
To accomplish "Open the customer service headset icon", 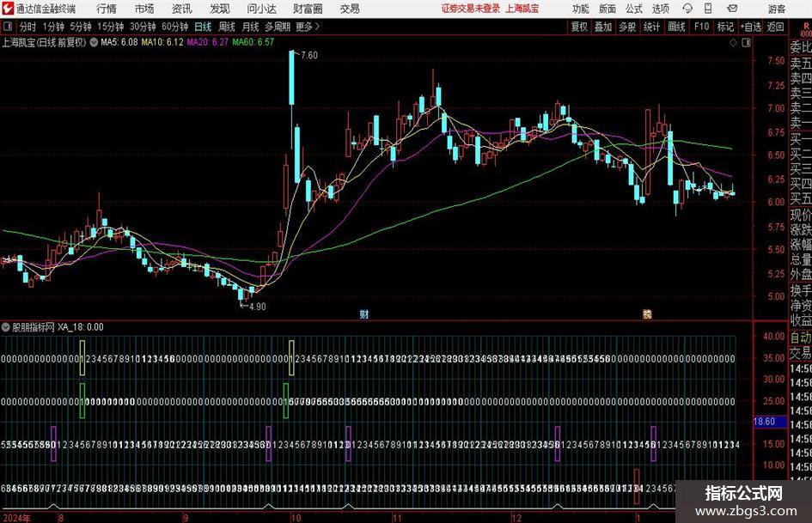I will (687, 9).
